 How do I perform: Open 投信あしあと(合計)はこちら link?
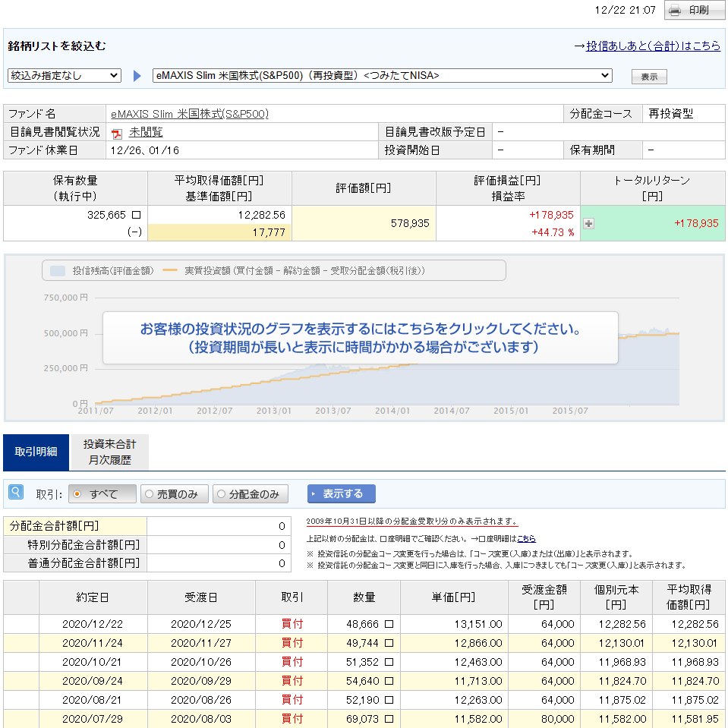[x=653, y=46]
